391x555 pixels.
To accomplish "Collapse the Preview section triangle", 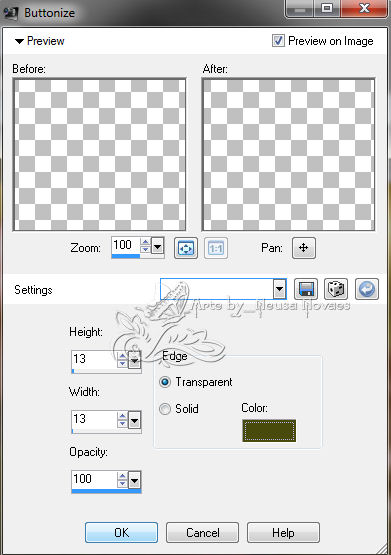I will pos(19,41).
